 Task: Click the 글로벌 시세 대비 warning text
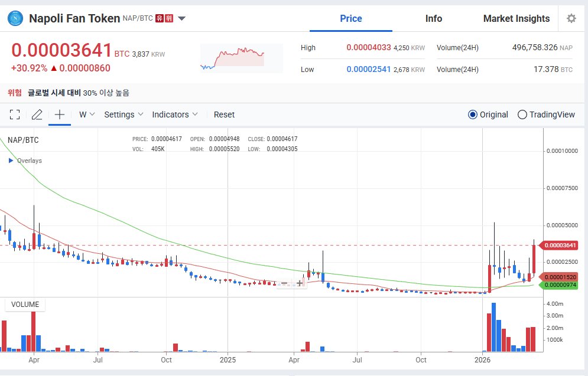click(54, 93)
